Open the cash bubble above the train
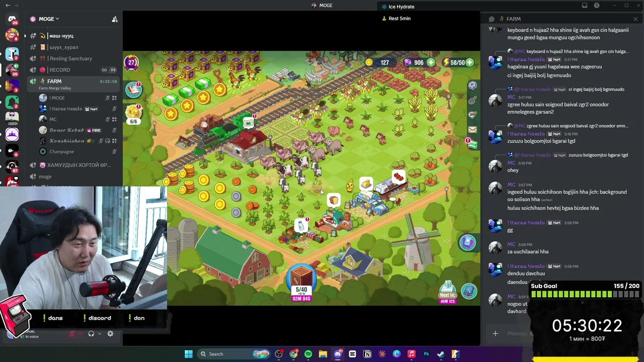 tap(248, 122)
